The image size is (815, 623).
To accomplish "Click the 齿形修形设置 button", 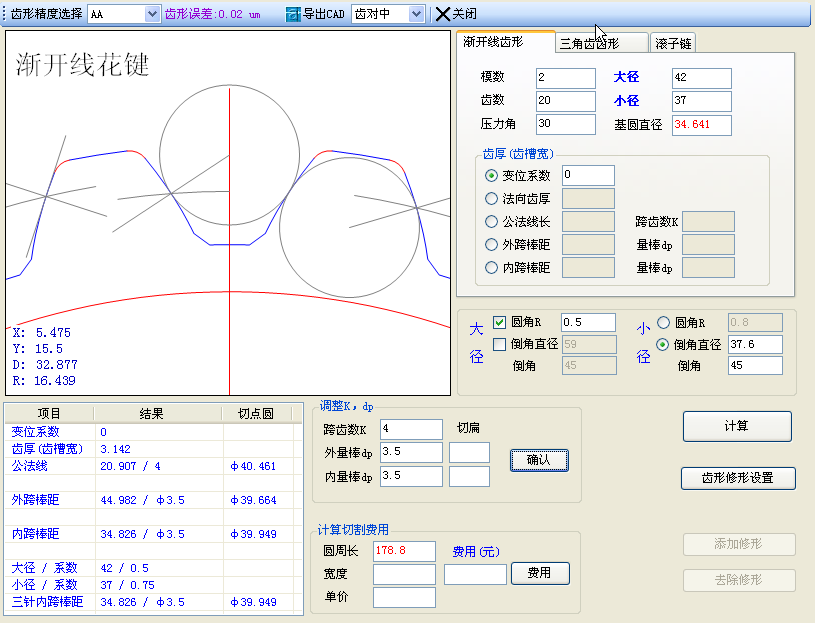I will tap(738, 478).
